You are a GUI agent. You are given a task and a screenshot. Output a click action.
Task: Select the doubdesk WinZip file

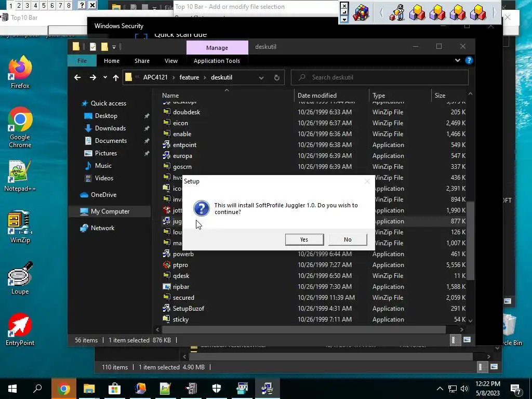187,112
